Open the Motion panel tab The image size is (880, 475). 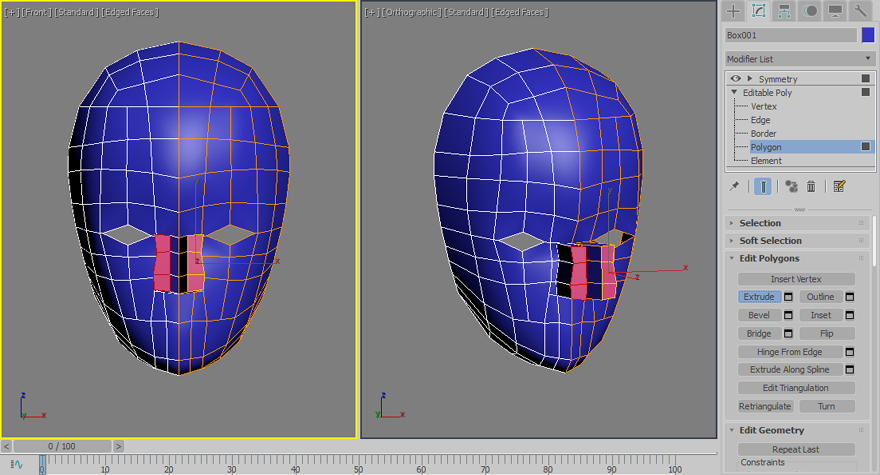coord(809,11)
